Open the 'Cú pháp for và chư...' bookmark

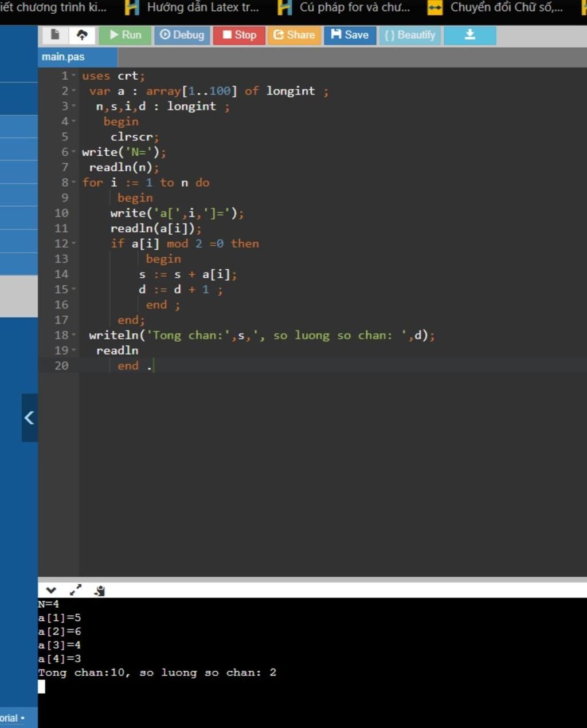click(355, 7)
